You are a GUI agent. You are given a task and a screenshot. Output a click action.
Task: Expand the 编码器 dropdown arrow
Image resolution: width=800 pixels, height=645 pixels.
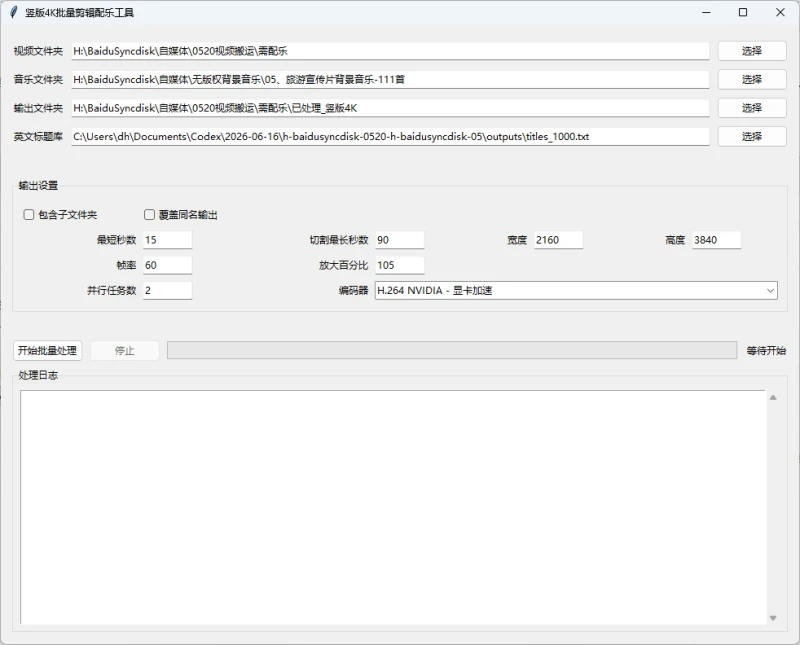pos(770,291)
